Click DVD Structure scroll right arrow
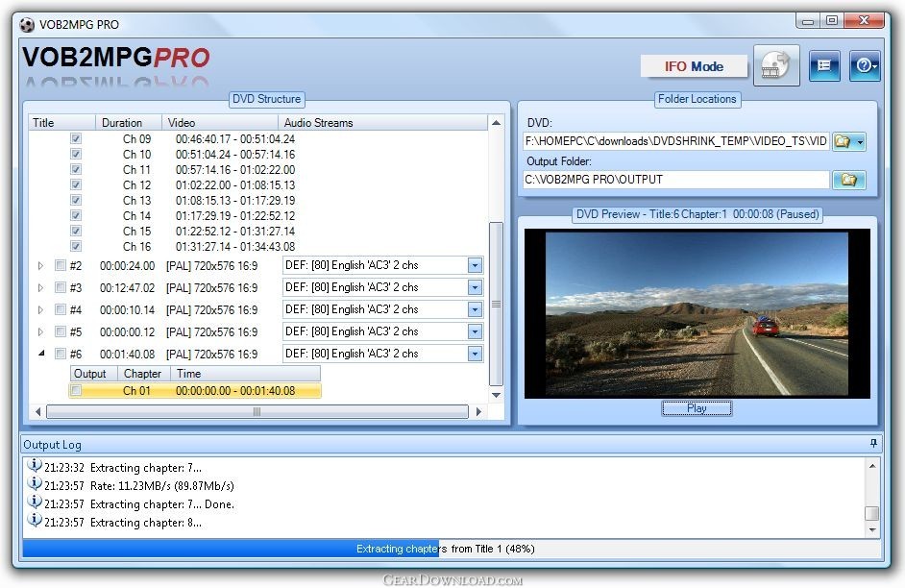The height and width of the screenshot is (588, 905). click(478, 411)
